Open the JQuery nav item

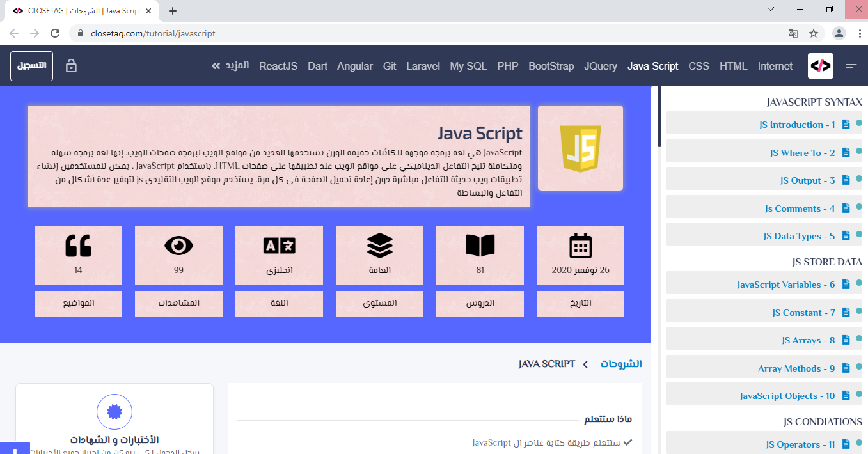pos(601,66)
